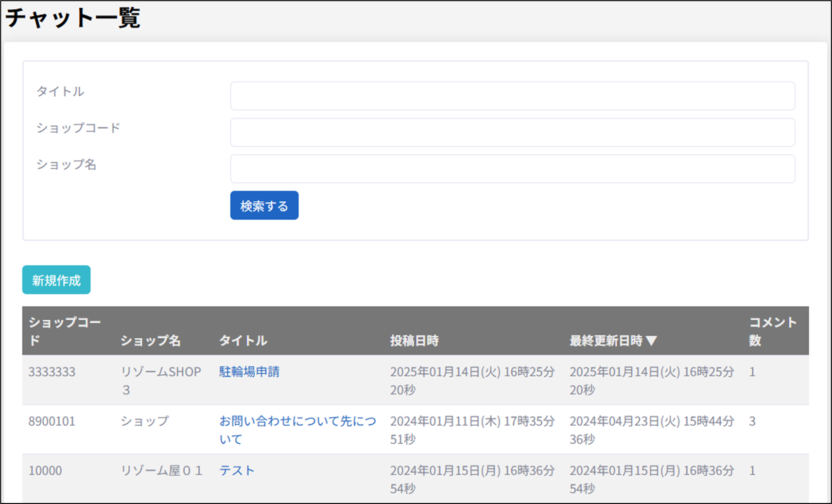This screenshot has height=504, width=832.
Task: Click the 新規作成 button
Action: (56, 280)
